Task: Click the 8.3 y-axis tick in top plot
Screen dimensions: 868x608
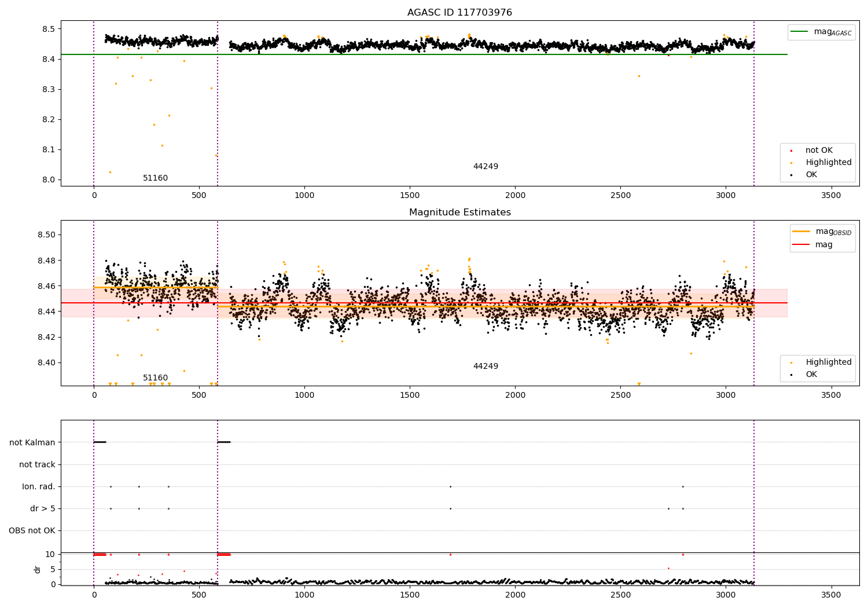Action: click(49, 89)
